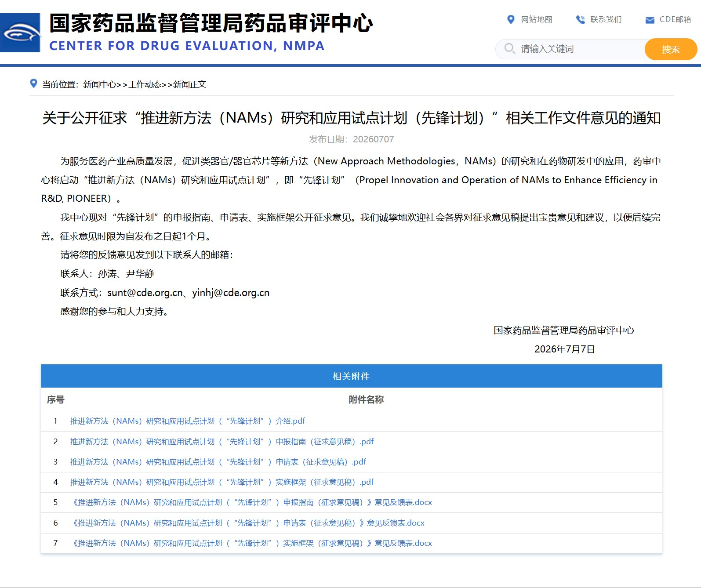Download attachment 3 申请表（征求意见稿）.pdf
The height and width of the screenshot is (588, 701).
(218, 462)
